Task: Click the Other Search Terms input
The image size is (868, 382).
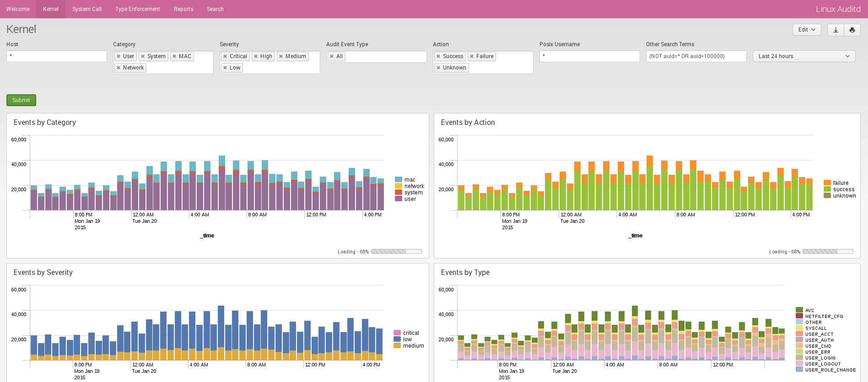Action: pyautogui.click(x=696, y=56)
